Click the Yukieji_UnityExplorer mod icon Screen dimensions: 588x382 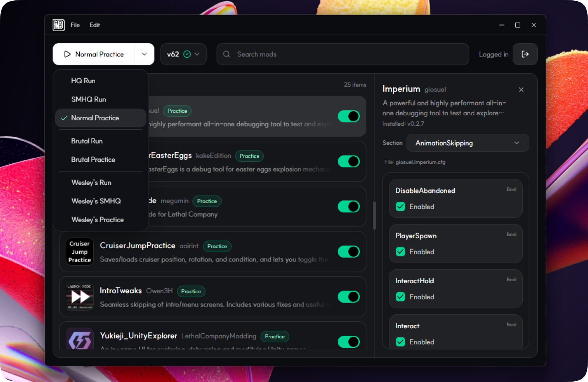80,339
